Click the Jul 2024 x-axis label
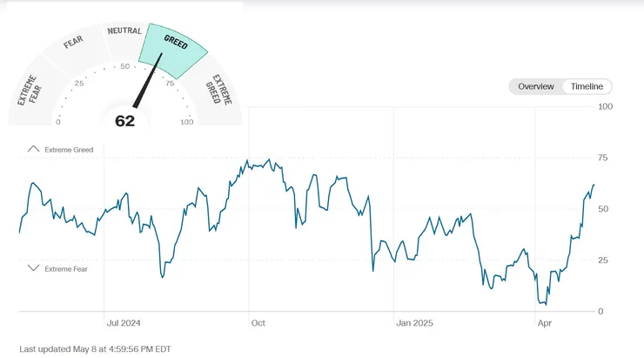 click(122, 322)
